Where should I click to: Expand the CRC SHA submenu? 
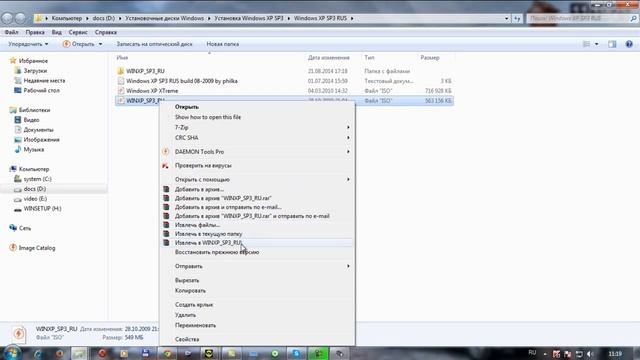click(x=257, y=138)
